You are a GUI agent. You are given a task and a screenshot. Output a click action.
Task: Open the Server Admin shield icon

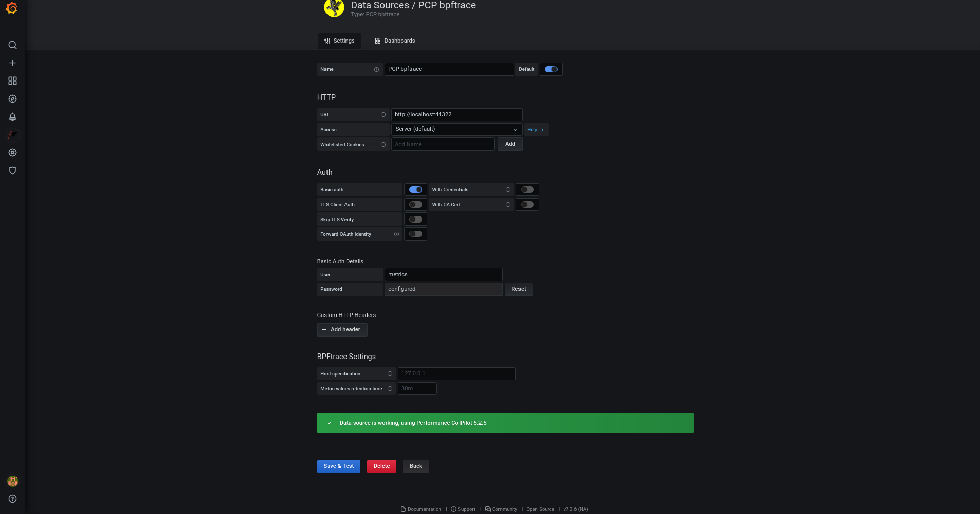pyautogui.click(x=12, y=171)
